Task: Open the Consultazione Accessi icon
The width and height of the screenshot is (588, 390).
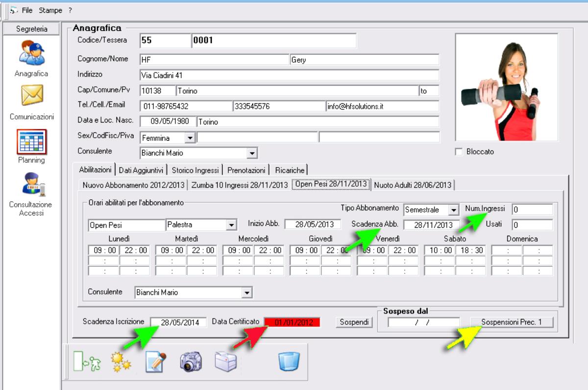Action: (32, 185)
